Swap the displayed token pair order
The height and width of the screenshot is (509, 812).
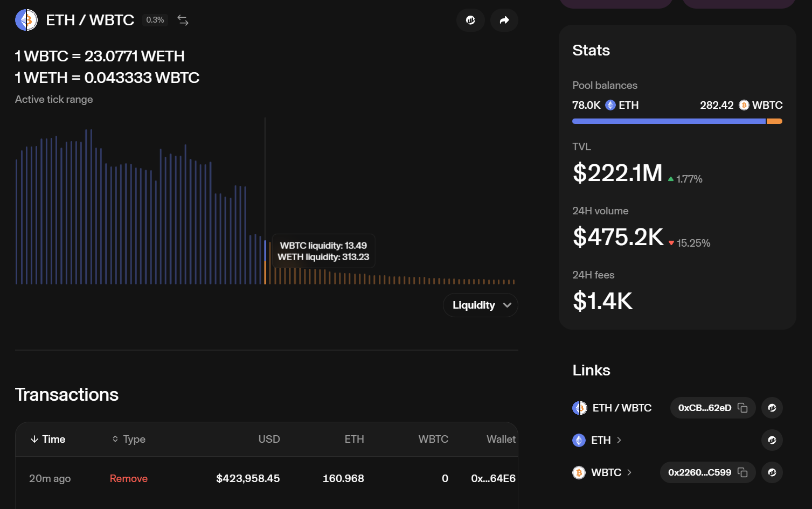coord(183,20)
